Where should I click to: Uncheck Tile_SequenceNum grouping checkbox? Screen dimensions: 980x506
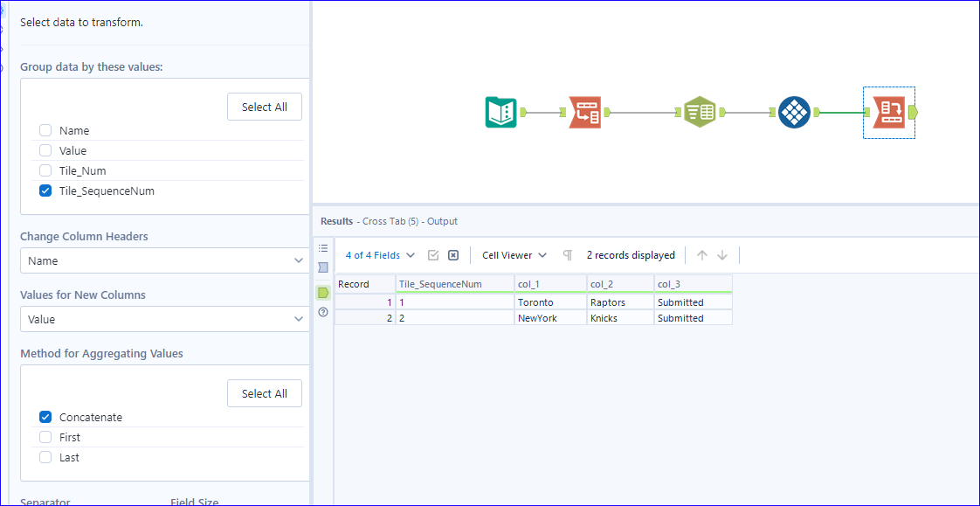pos(45,191)
